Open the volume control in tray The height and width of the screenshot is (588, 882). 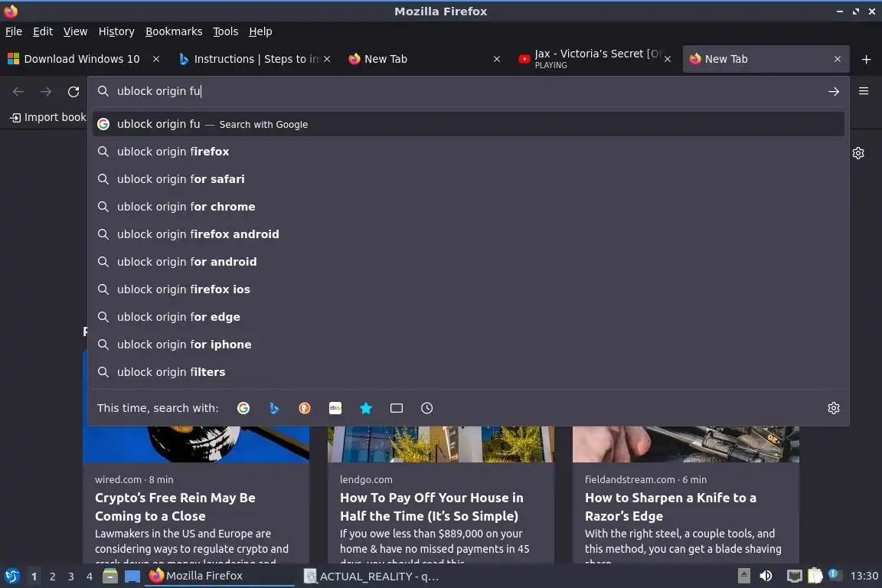[766, 577]
